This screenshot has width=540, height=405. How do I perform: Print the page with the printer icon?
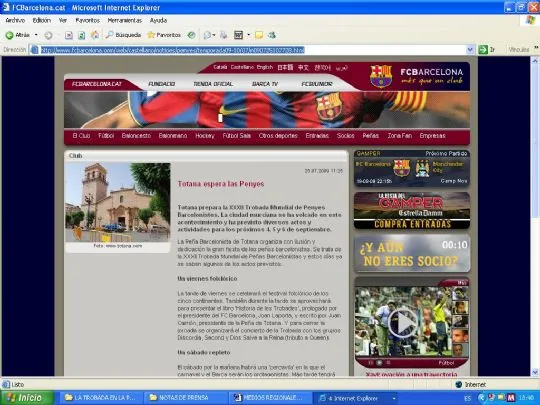coord(224,35)
